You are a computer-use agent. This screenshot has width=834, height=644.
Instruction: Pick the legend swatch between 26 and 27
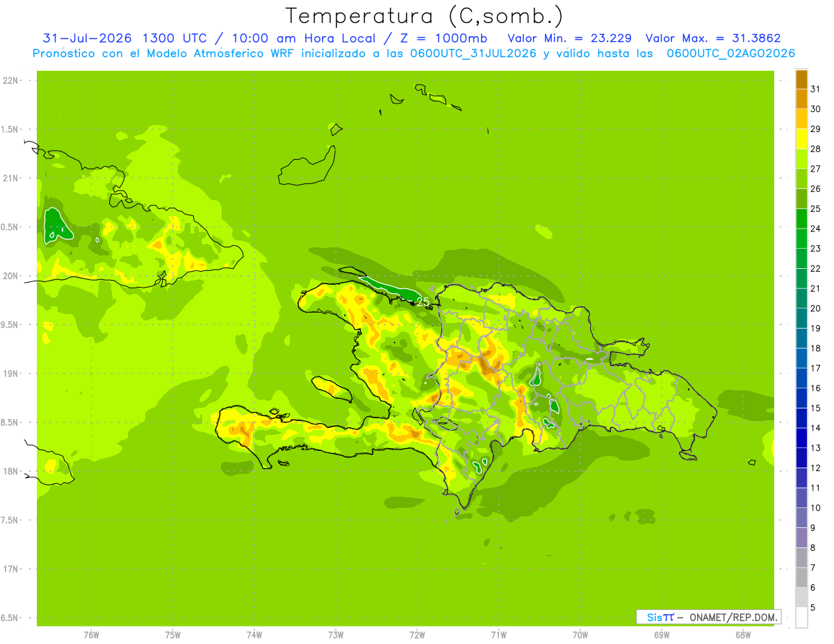801,179
